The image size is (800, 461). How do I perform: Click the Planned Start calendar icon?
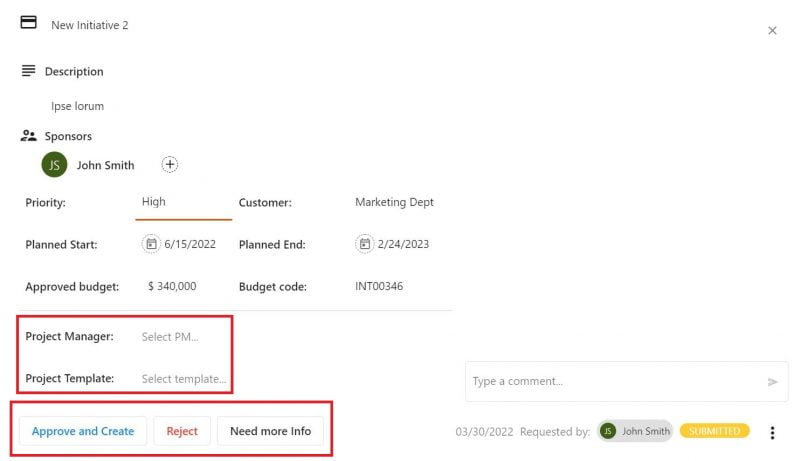tap(151, 244)
